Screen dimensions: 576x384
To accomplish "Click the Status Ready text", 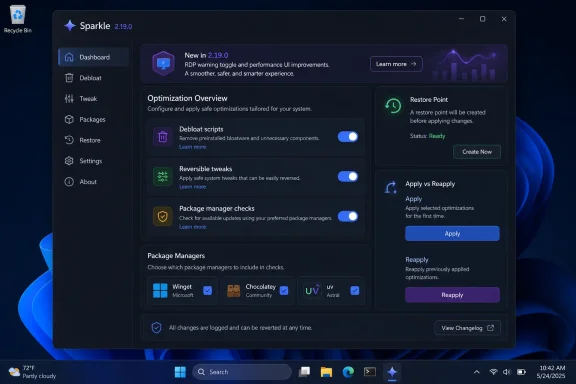I will coord(427,136).
